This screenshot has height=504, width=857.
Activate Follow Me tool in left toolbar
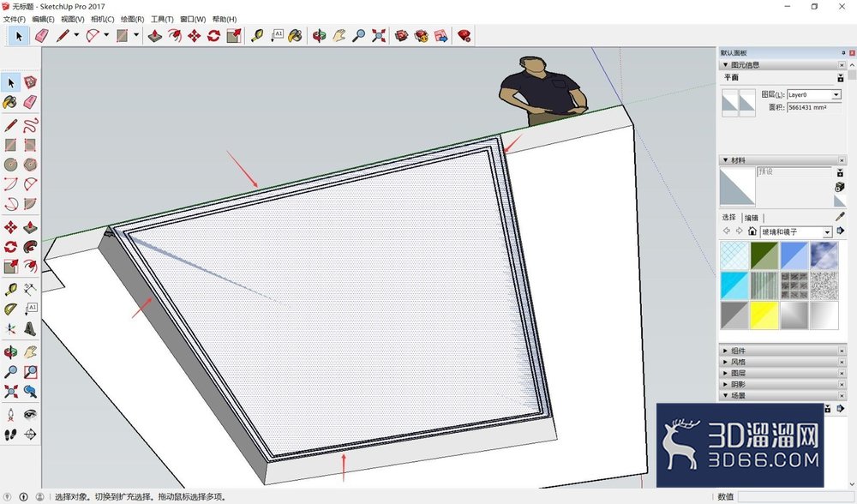[31, 247]
